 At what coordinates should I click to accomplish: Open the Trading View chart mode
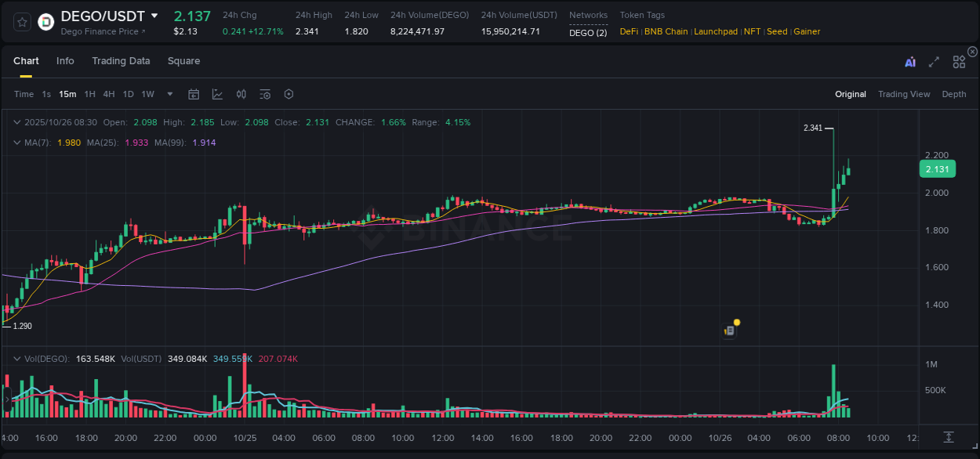[904, 94]
